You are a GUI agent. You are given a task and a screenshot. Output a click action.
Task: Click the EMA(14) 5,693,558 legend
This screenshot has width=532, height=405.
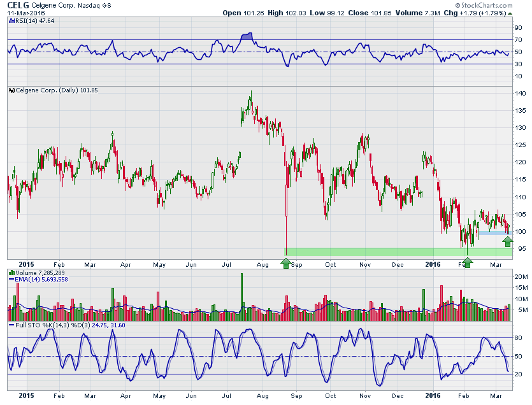41,280
